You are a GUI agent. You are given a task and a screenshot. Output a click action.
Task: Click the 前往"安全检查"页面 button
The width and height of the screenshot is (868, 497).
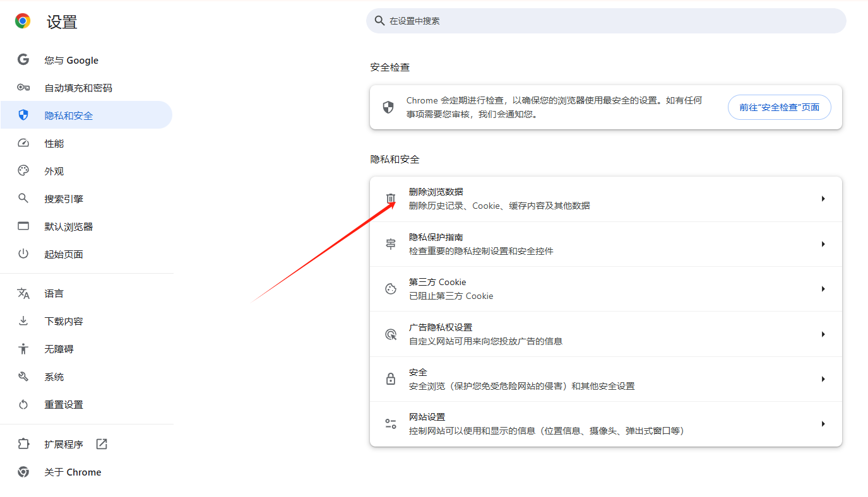(x=780, y=107)
